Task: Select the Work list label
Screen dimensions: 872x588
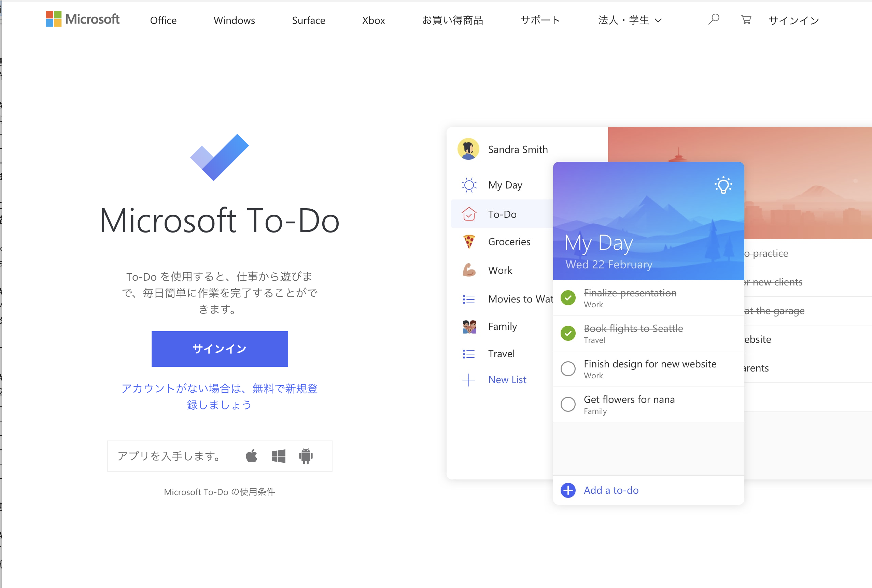Action: [x=500, y=270]
